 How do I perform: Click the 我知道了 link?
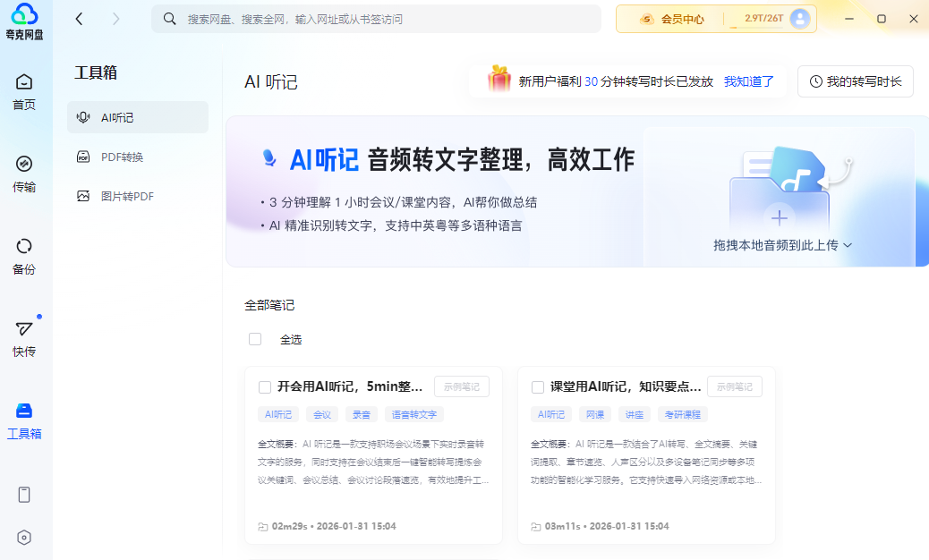749,81
